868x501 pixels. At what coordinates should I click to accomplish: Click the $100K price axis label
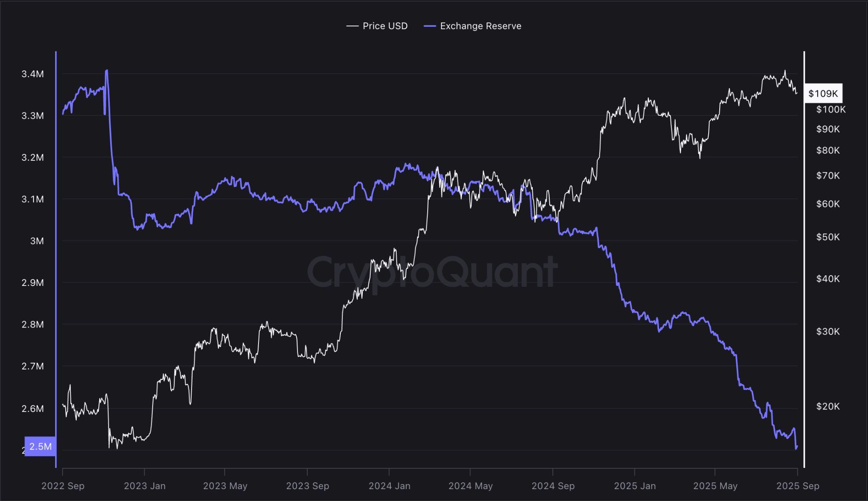coord(831,109)
